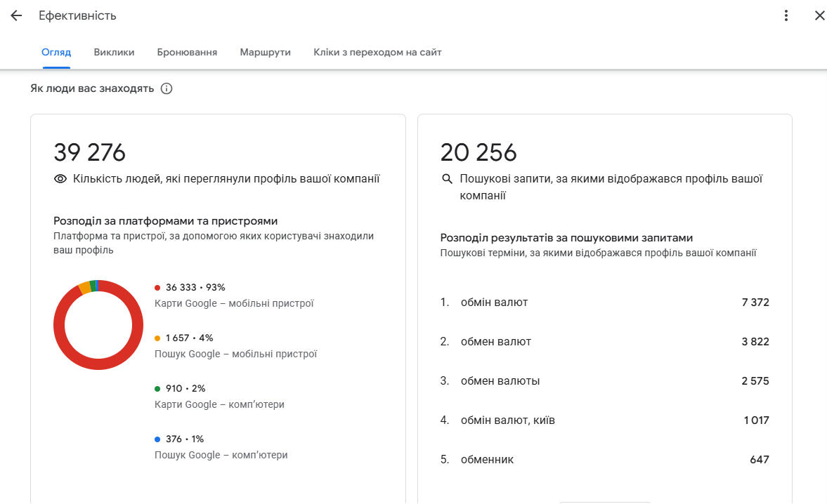
Task: Click the magnifier icon under 20 256
Action: [x=447, y=179]
